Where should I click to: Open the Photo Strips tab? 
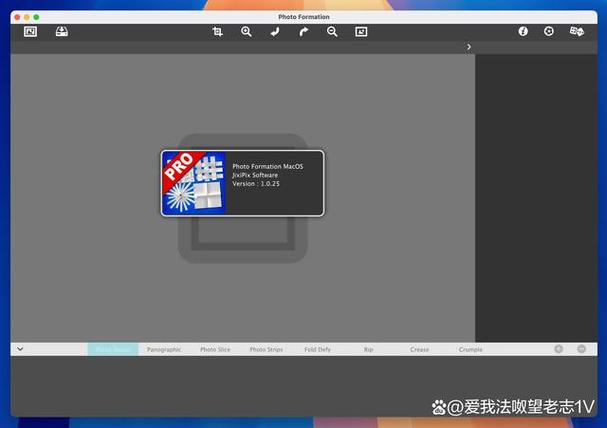[266, 349]
